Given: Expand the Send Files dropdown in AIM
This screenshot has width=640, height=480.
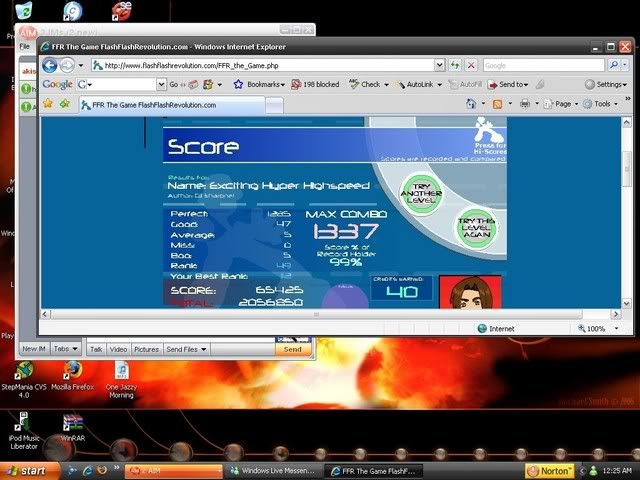Looking at the screenshot, I should click(x=188, y=349).
